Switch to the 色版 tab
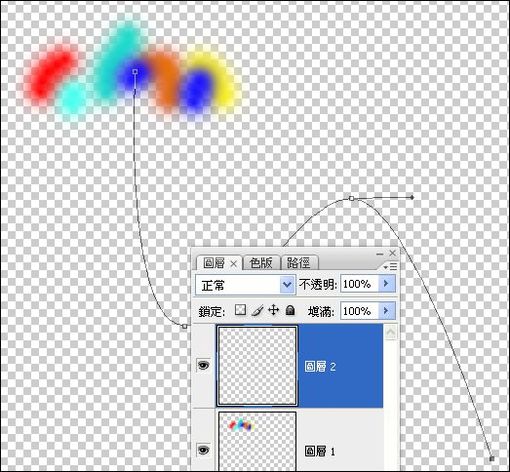The width and height of the screenshot is (510, 472). coord(261,263)
